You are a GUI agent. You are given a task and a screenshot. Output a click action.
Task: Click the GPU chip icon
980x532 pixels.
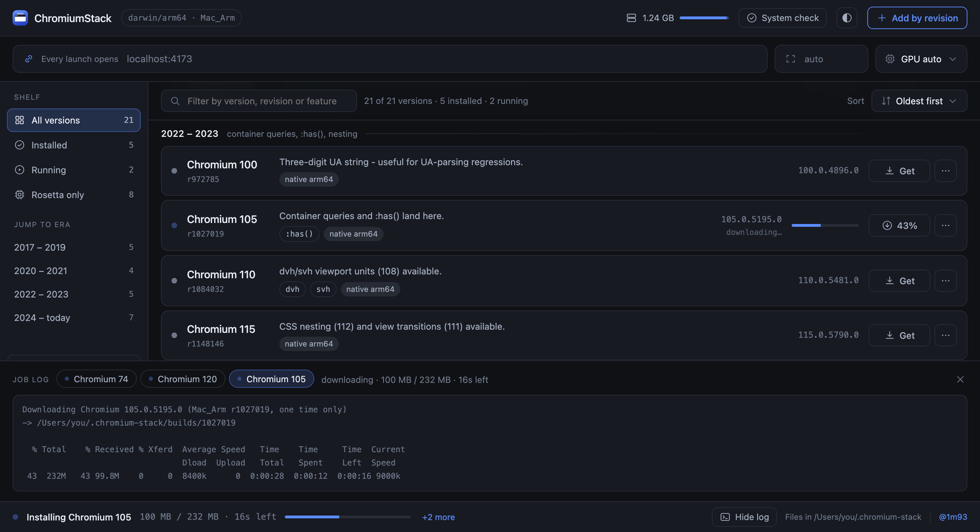890,59
